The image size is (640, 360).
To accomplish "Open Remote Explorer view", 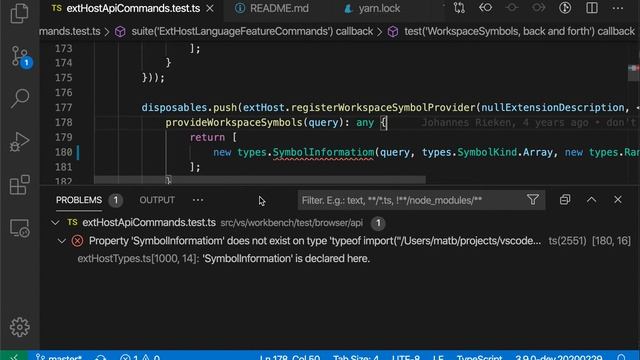I will click(20, 228).
